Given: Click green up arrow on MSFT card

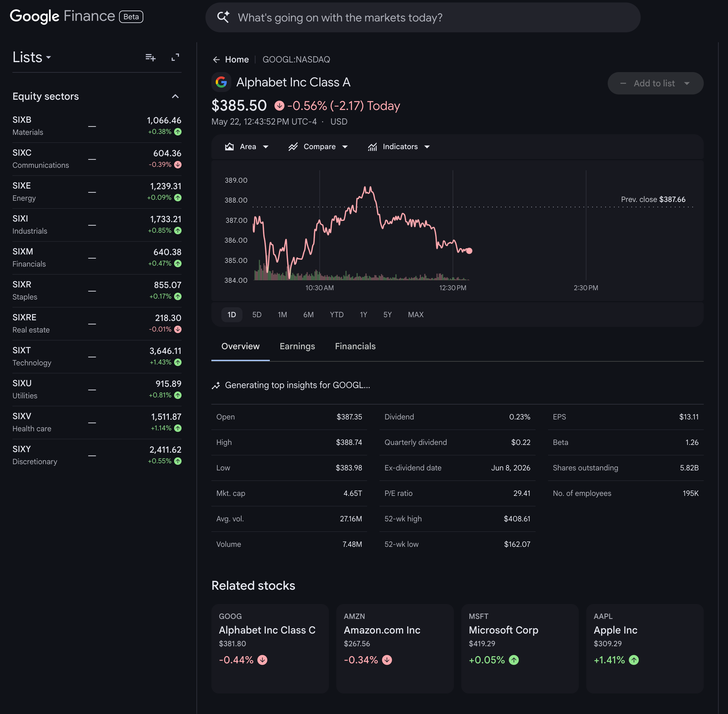Looking at the screenshot, I should point(514,660).
